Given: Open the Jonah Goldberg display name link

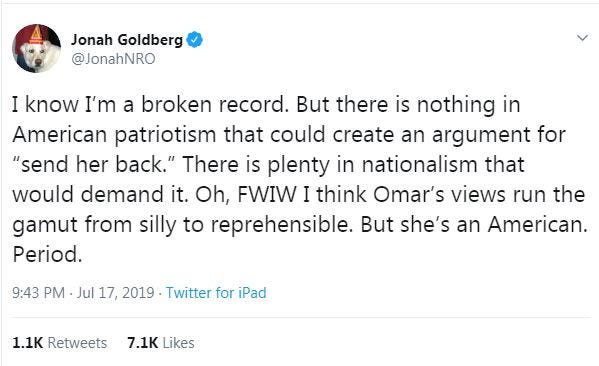Looking at the screenshot, I should click(x=127, y=40).
